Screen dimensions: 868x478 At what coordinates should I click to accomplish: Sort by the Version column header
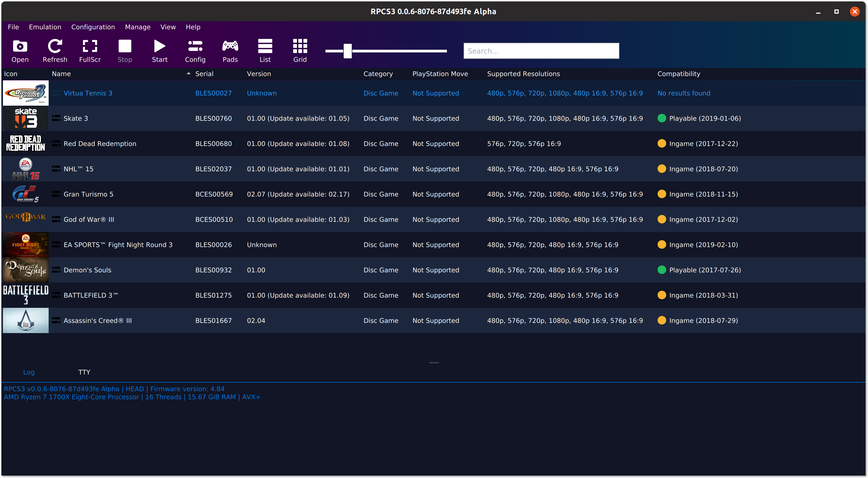pos(259,74)
